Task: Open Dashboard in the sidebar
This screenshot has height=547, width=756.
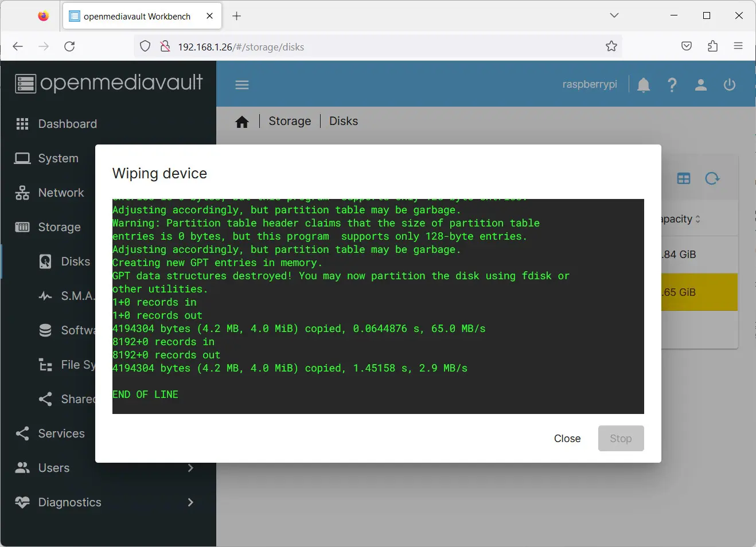Action: [67, 124]
